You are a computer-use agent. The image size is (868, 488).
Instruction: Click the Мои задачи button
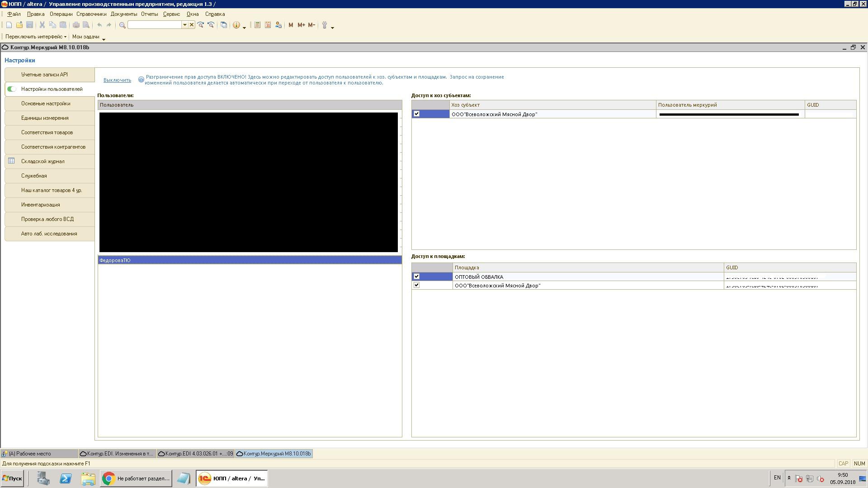(x=86, y=37)
